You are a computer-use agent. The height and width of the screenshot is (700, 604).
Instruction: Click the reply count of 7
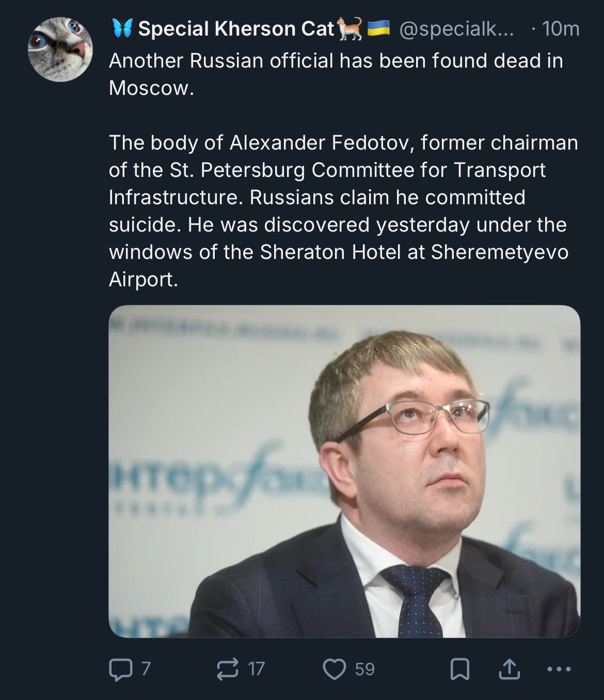coord(146,669)
